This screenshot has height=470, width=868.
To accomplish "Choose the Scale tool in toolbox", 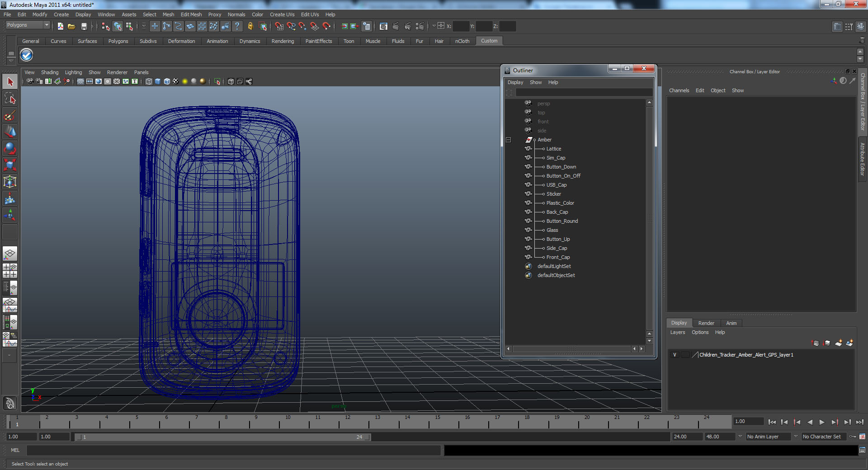I will 10,165.
